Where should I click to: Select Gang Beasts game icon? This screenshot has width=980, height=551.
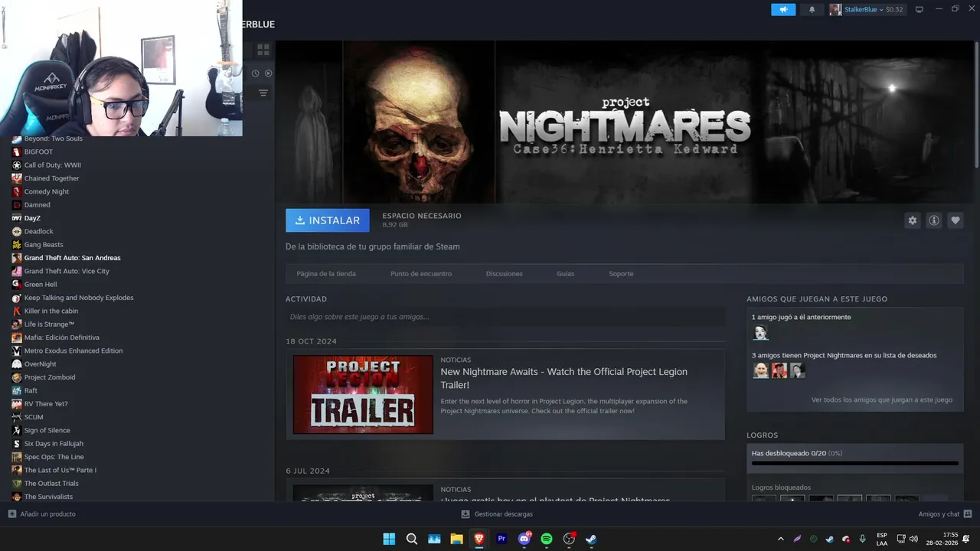click(17, 245)
